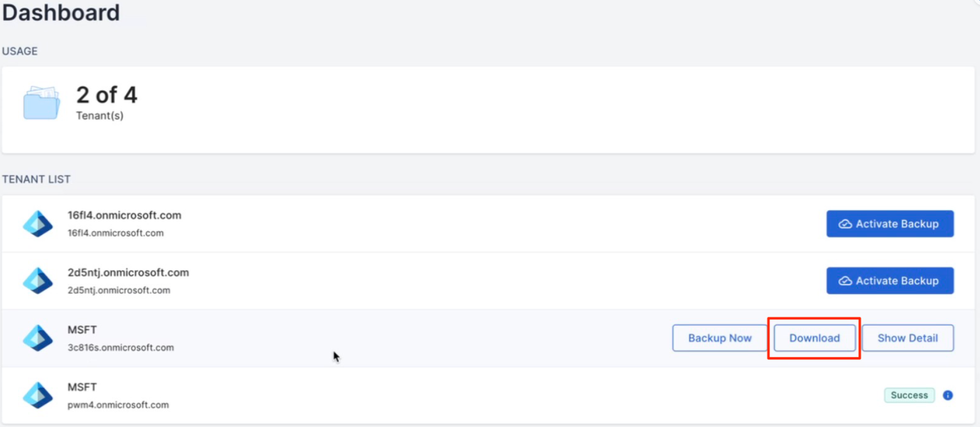Click the TENANT LIST section header
The height and width of the screenshot is (427, 980).
point(36,179)
